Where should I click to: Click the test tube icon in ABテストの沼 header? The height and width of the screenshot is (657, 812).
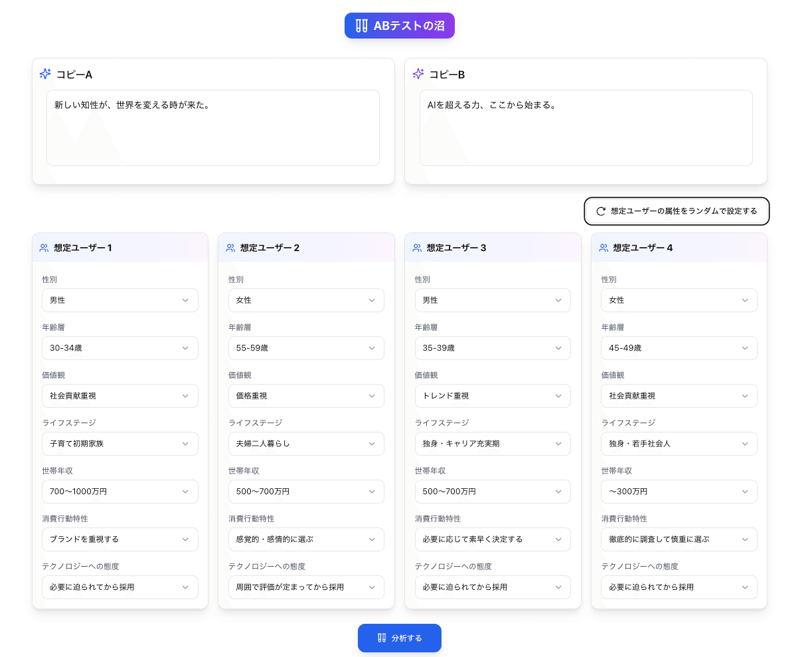[361, 26]
